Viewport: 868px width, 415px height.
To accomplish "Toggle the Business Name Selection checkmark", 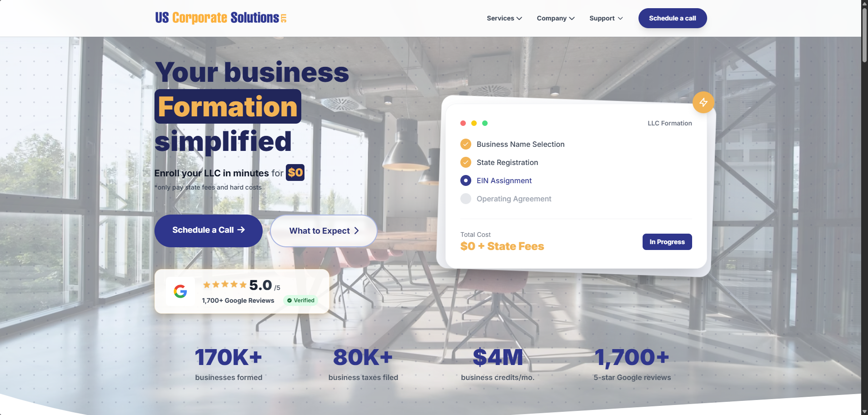I will pyautogui.click(x=466, y=144).
